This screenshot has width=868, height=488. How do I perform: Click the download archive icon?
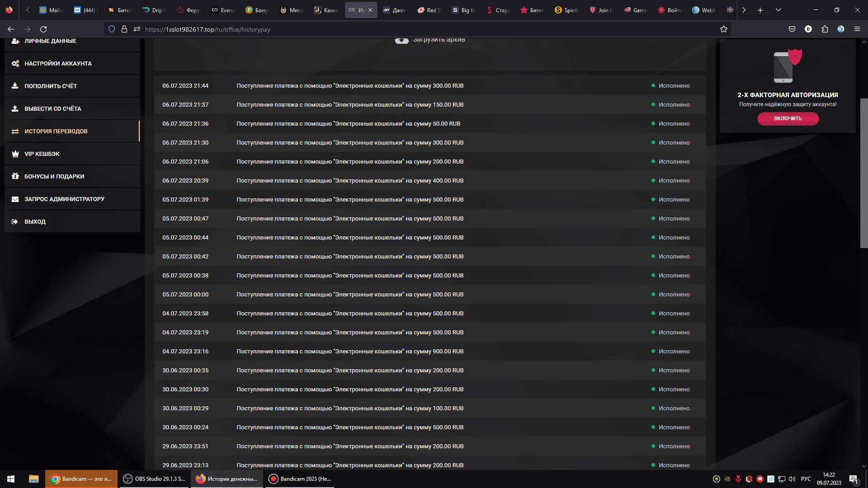[401, 40]
